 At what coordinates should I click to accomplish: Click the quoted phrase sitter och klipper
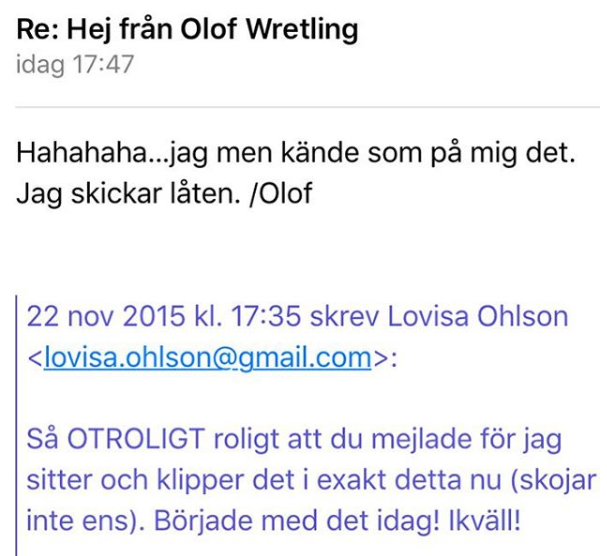[x=137, y=480]
